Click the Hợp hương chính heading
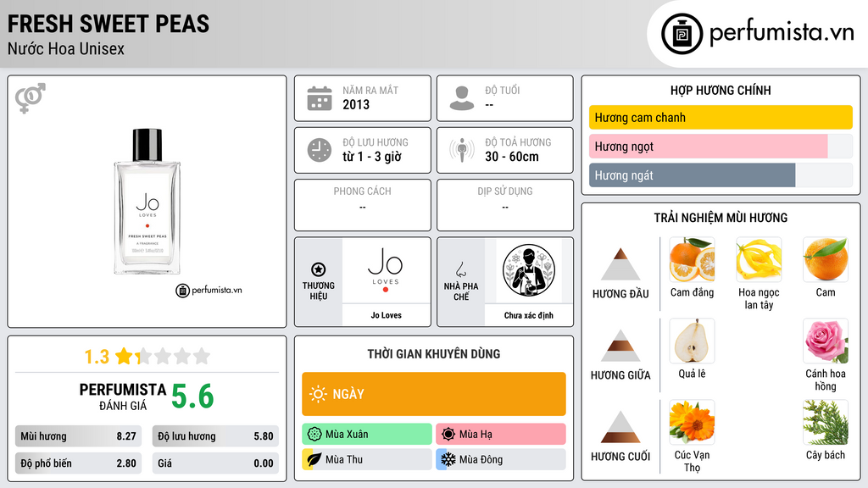 tap(721, 90)
